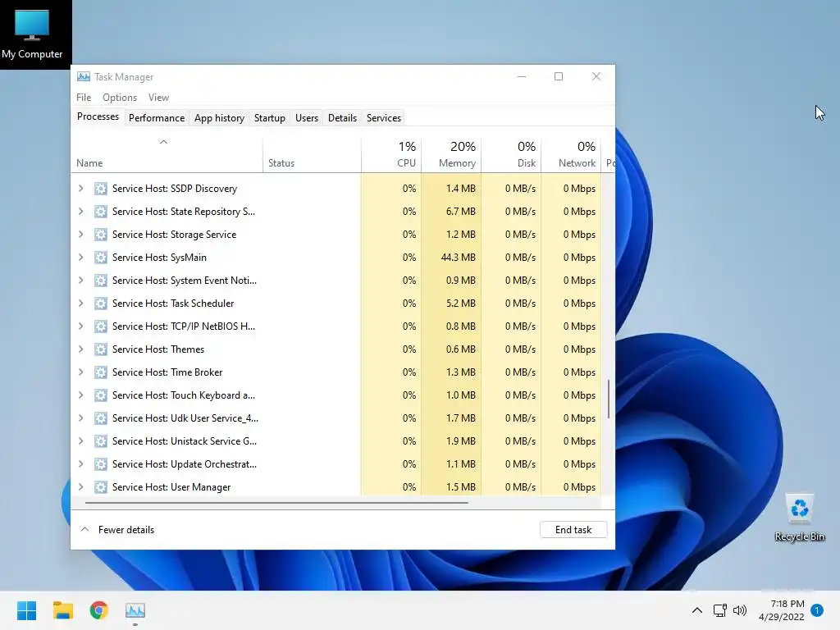Image resolution: width=840 pixels, height=630 pixels.
Task: Expand the State Repository service host
Action: click(81, 212)
